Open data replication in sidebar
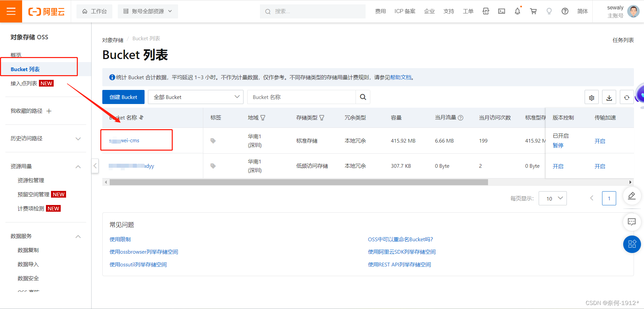The width and height of the screenshot is (644, 309). point(28,250)
